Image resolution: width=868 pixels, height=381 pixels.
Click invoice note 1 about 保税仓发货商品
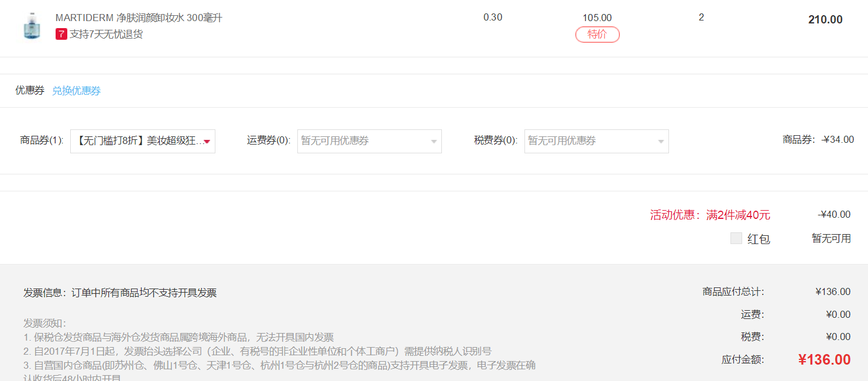point(179,337)
